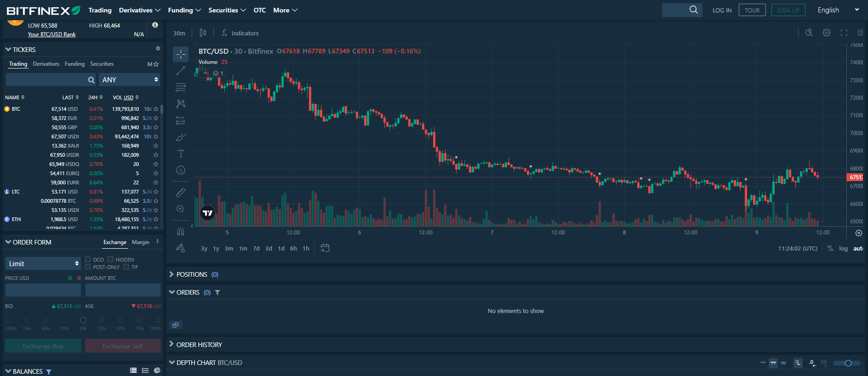Filter orders with funnel icon

[x=217, y=292]
